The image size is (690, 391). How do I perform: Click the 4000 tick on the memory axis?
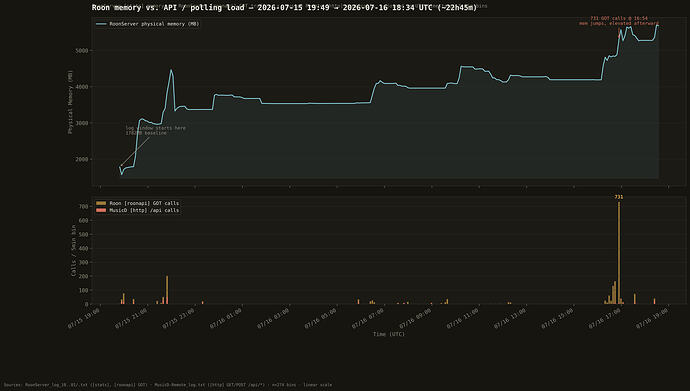pos(82,87)
